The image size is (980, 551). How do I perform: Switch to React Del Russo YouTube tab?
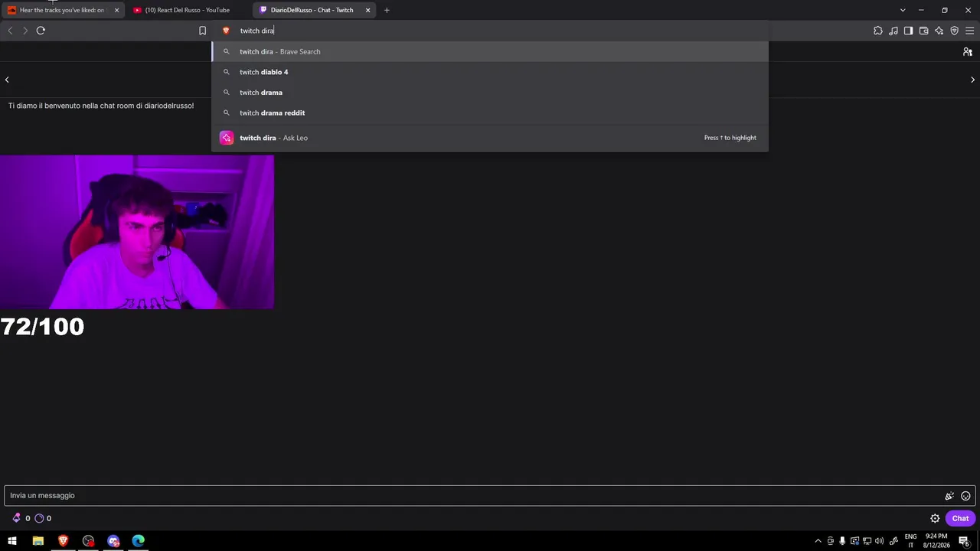(x=188, y=10)
